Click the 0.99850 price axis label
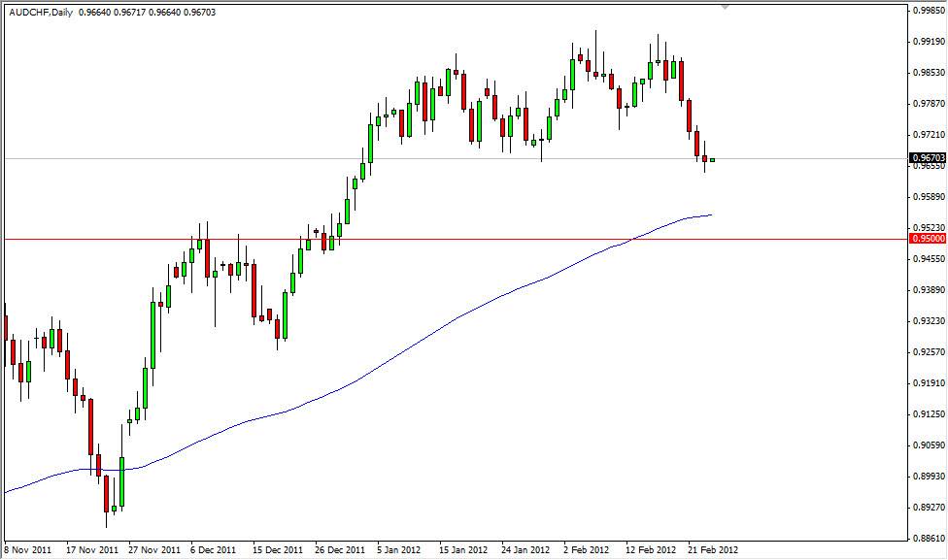 927,11
